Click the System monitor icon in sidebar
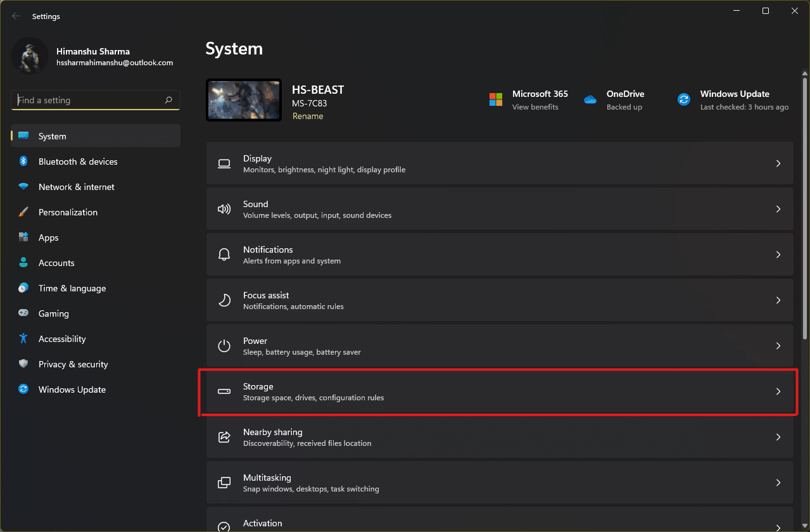The height and width of the screenshot is (532, 810). pyautogui.click(x=23, y=136)
